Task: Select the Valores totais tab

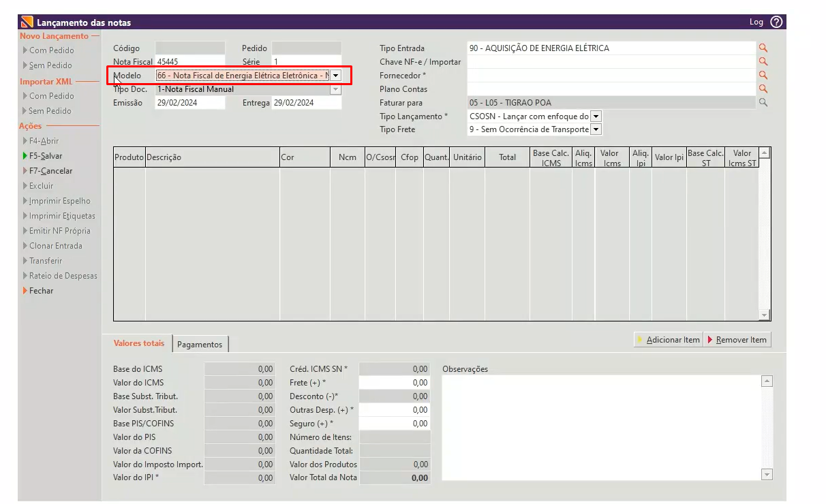Action: click(x=139, y=344)
